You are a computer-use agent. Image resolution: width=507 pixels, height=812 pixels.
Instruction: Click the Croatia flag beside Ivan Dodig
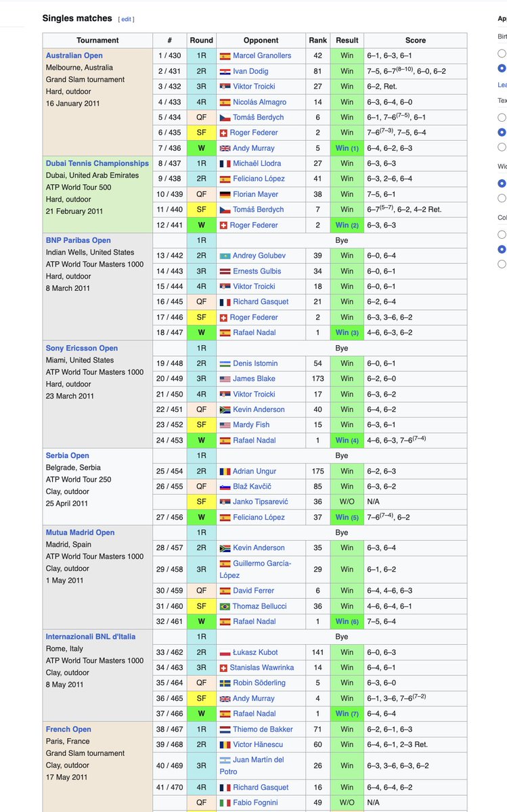225,71
